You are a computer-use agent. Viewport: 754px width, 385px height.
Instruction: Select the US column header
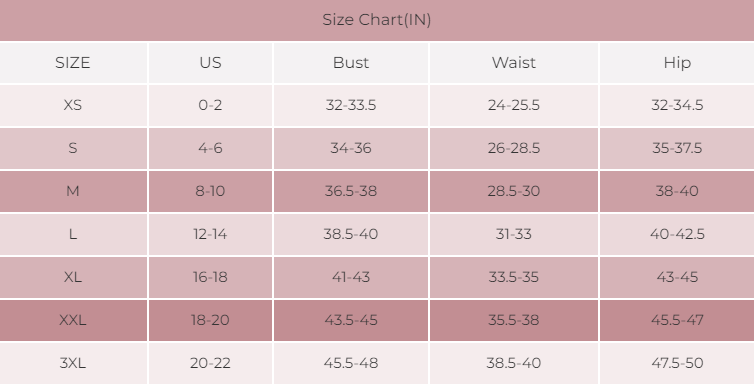210,62
